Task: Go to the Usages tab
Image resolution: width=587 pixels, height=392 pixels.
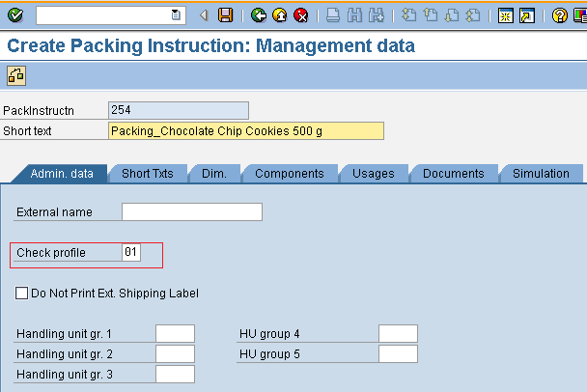Action: [373, 174]
